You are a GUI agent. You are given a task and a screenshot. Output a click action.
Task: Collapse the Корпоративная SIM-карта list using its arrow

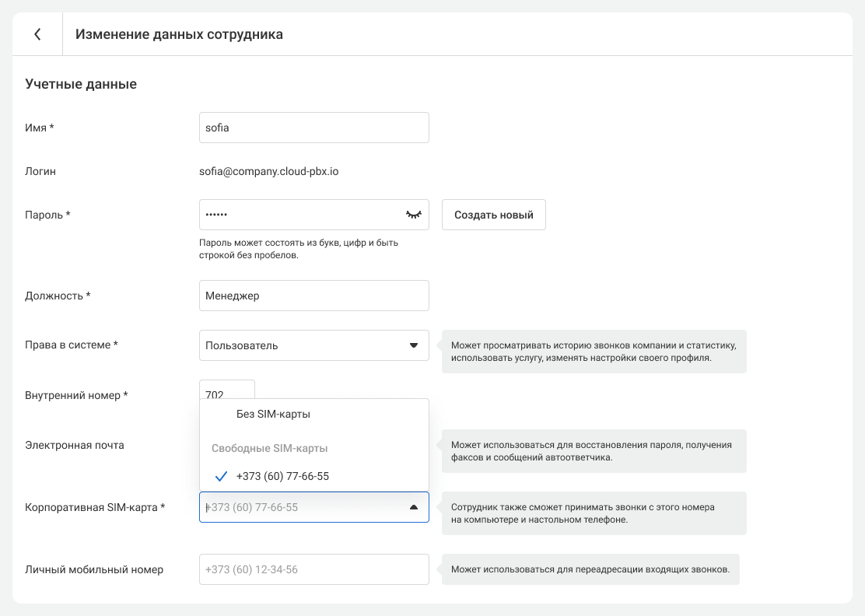[414, 507]
